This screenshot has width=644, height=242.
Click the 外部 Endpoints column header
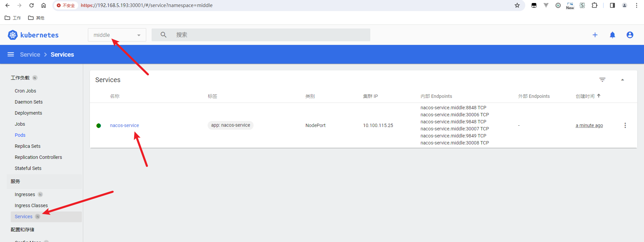[x=534, y=96]
